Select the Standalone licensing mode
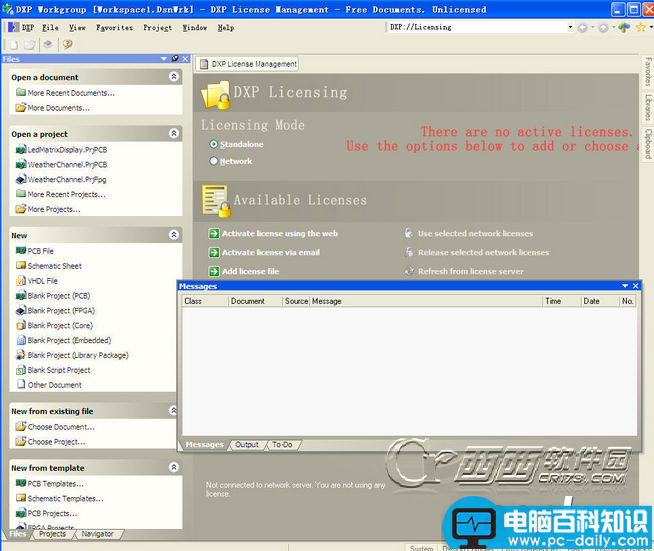 pyautogui.click(x=214, y=144)
